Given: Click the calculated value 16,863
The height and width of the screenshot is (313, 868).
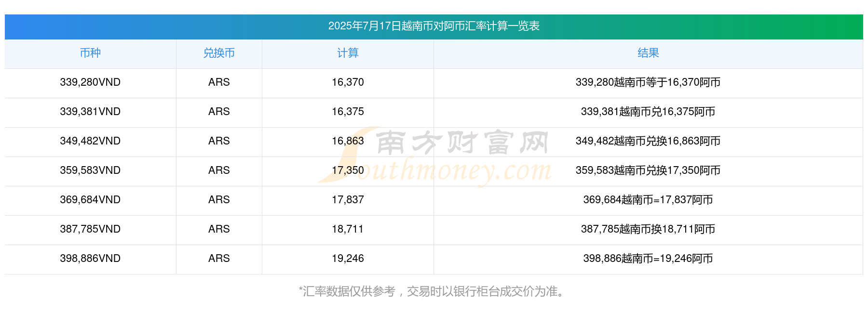Looking at the screenshot, I should click(348, 141).
